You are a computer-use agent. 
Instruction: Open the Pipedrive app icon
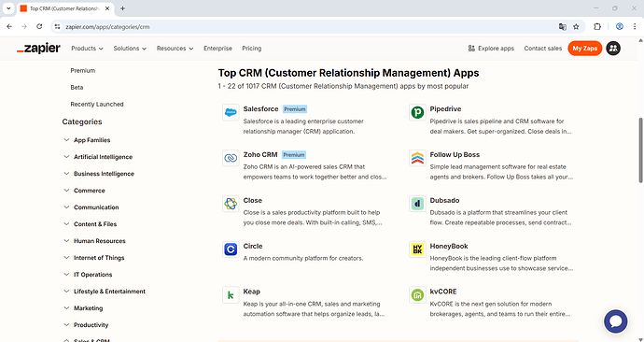coord(417,113)
